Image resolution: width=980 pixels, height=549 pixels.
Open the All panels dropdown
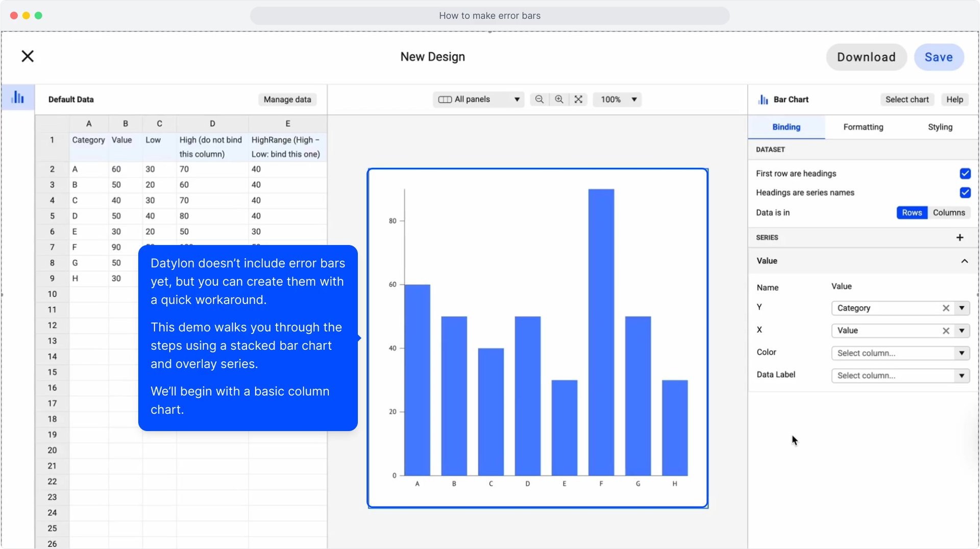point(478,99)
